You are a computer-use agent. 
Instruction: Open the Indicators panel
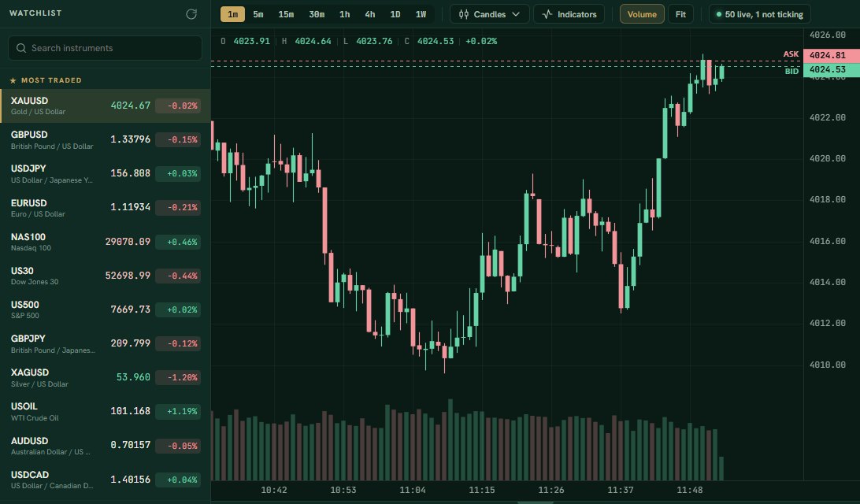[x=569, y=14]
